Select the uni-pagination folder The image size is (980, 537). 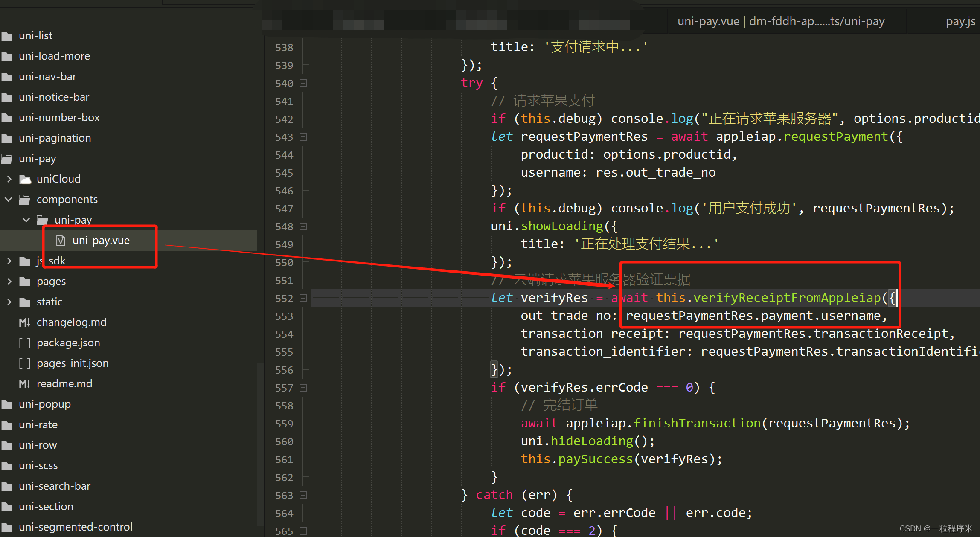click(x=55, y=138)
